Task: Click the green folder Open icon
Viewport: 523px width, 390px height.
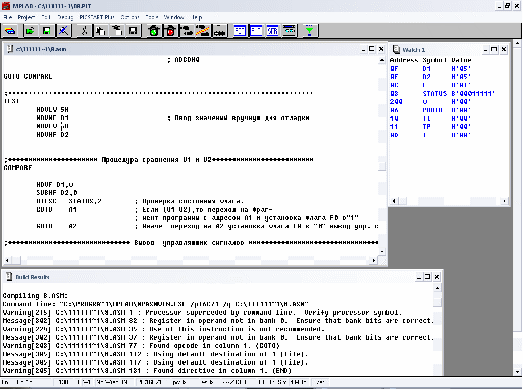Action: point(30,31)
